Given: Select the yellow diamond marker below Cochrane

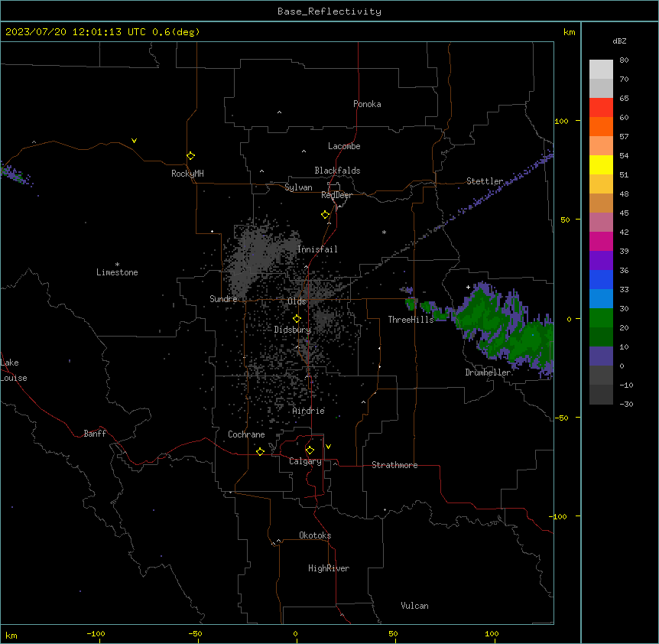Looking at the screenshot, I should coord(260,451).
